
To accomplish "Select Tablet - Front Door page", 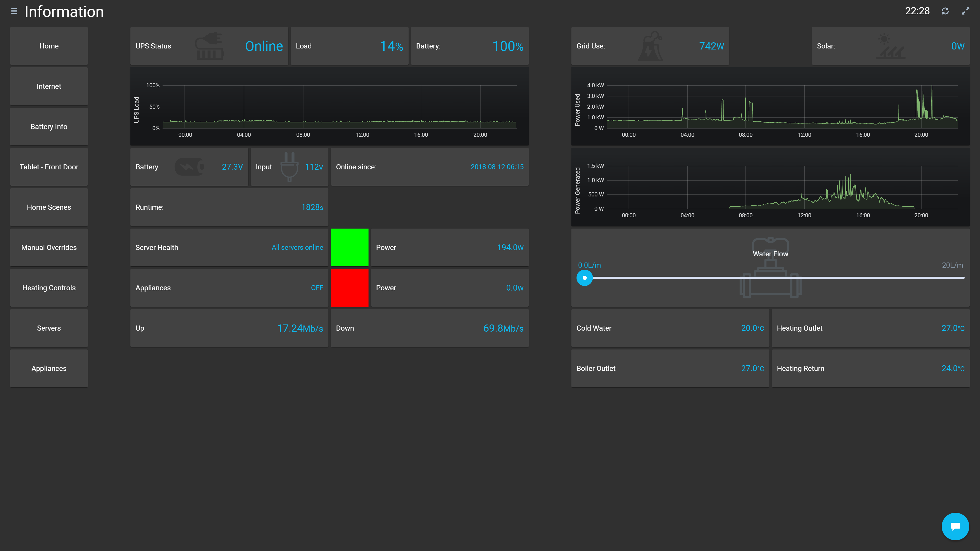I will (49, 167).
